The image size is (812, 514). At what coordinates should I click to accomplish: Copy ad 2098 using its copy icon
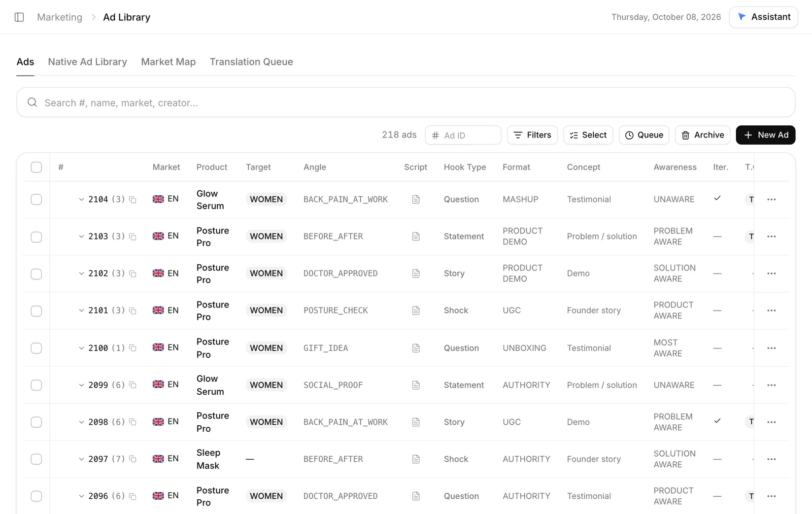[132, 422]
